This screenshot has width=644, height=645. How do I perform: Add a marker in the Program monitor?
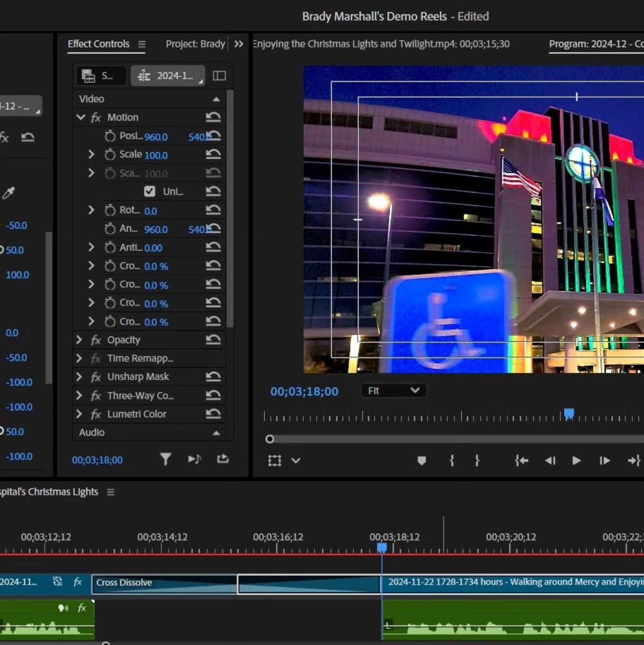click(421, 460)
